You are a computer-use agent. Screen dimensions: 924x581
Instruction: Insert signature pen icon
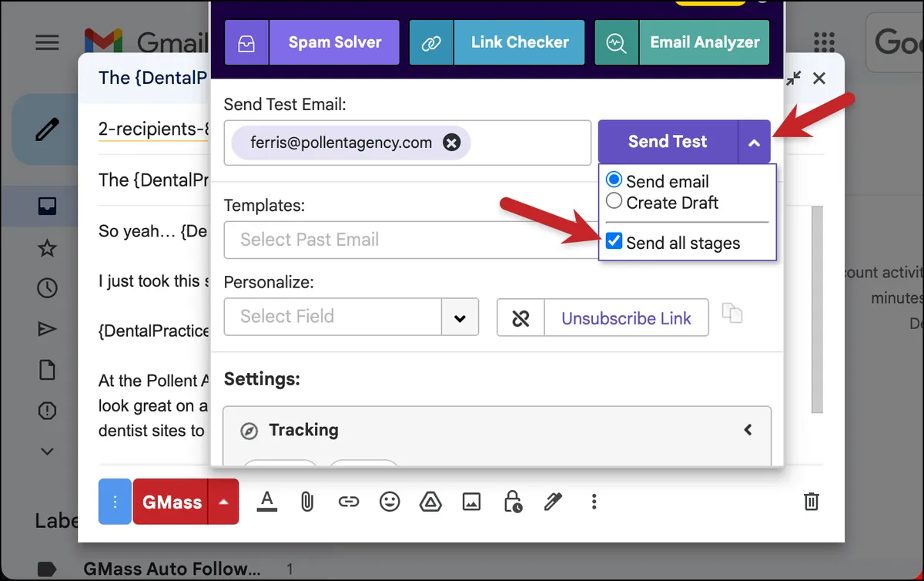coord(553,502)
